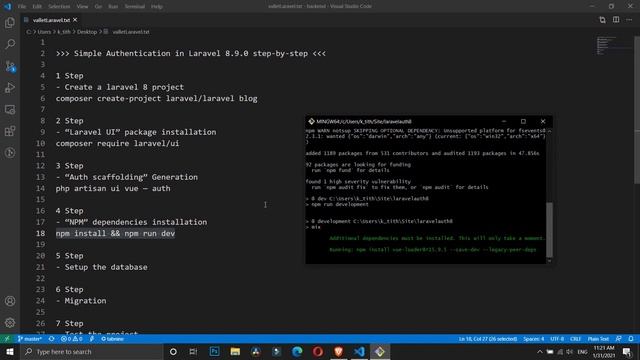Open the Remote Explorer view

10,109
